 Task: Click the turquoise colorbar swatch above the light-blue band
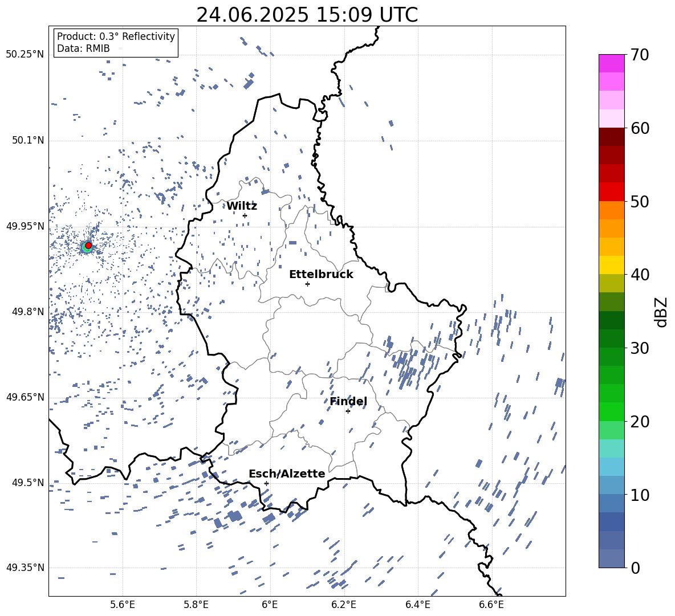[611, 448]
